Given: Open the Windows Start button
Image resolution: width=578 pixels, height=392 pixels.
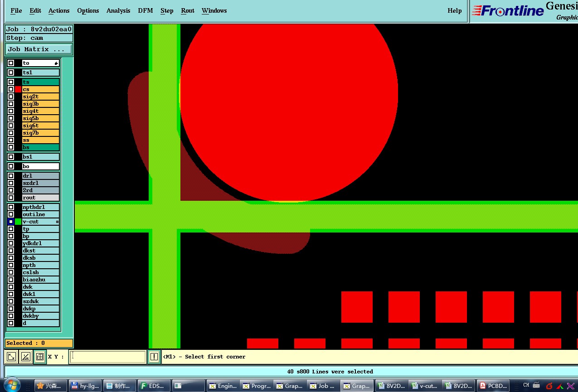Looking at the screenshot, I should point(12,385).
